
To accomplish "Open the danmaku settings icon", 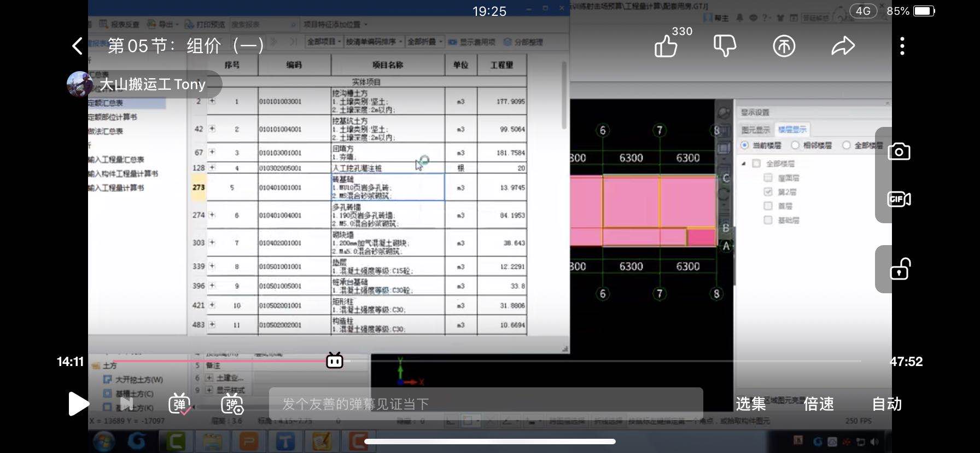I will (232, 404).
